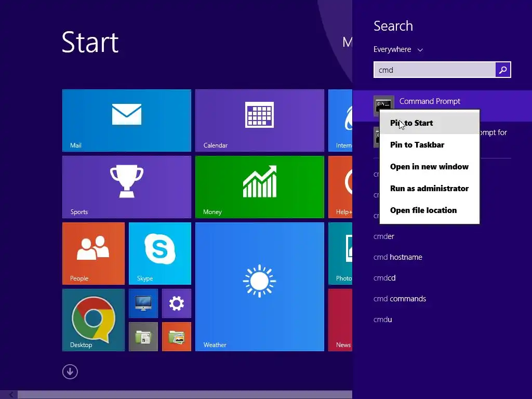Open the Help+Tips tile
This screenshot has width=532, height=399.
(x=340, y=187)
